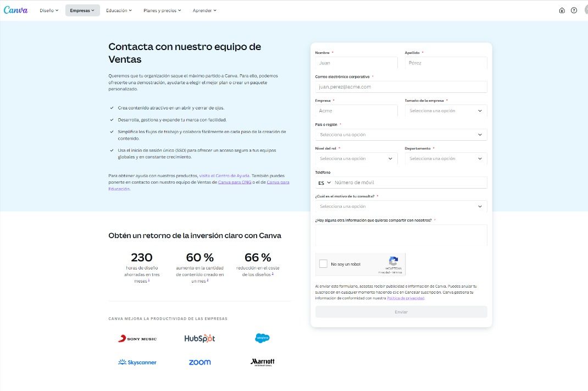Open the 'Tamaño de la empresa' dropdown

(446, 111)
